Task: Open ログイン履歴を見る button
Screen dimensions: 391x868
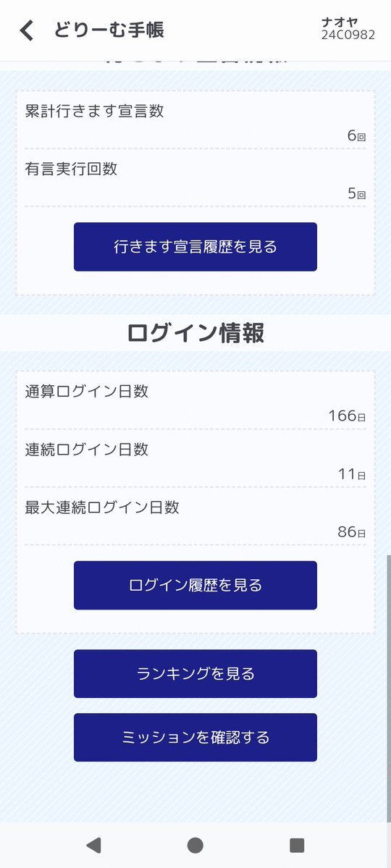Action: [x=195, y=585]
